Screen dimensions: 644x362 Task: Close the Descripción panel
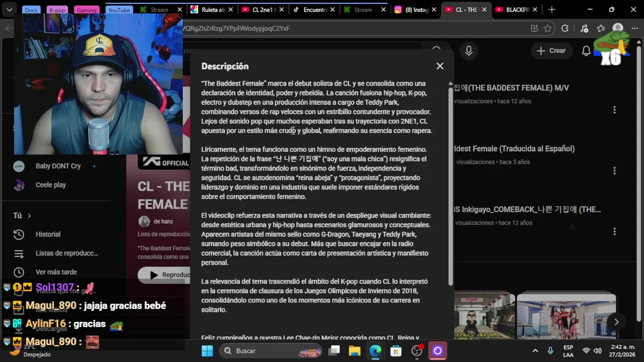440,66
